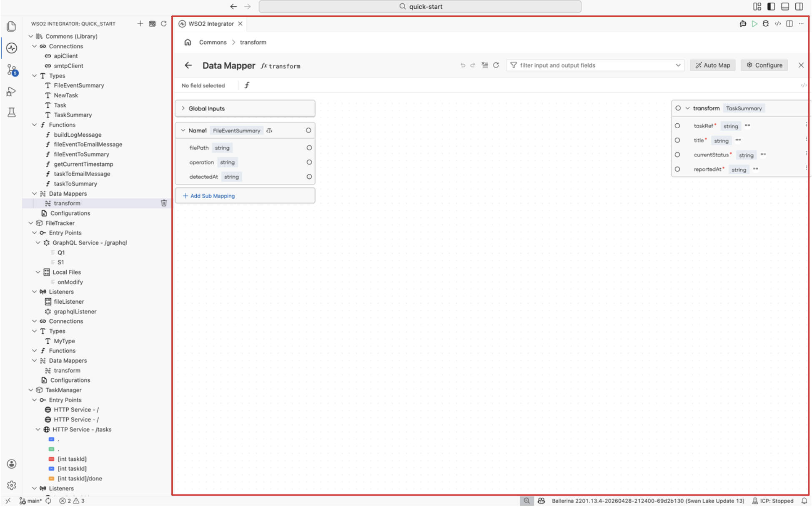Click Add Sub Mapping
The image size is (812, 509).
pos(209,196)
